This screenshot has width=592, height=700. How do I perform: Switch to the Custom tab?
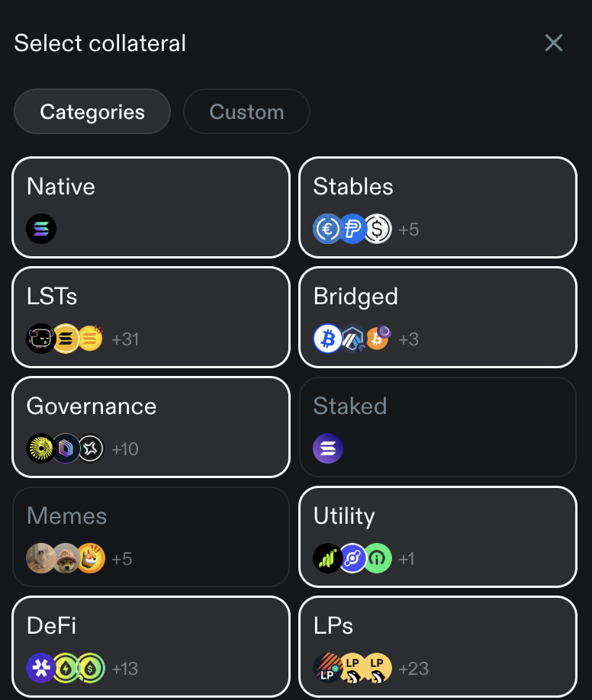(246, 111)
